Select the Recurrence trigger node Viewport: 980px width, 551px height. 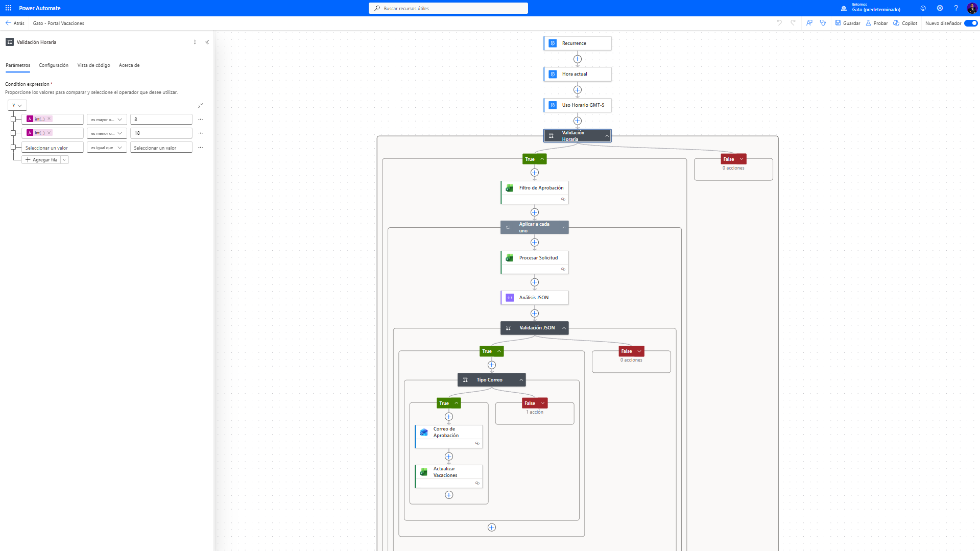577,43
